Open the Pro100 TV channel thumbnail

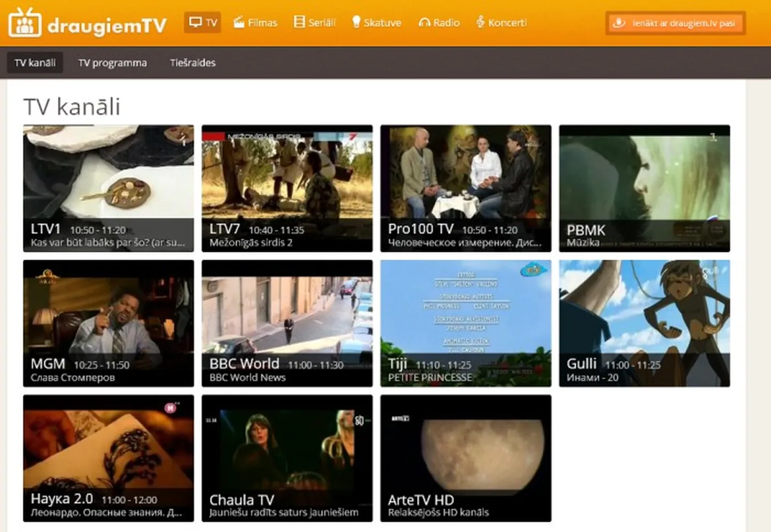466,188
